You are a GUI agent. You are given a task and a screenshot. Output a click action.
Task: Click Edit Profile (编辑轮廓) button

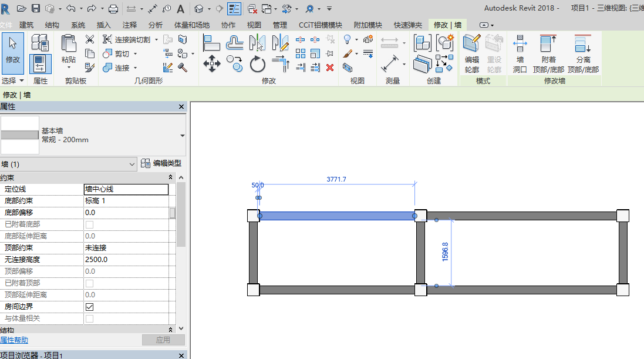[x=471, y=54]
